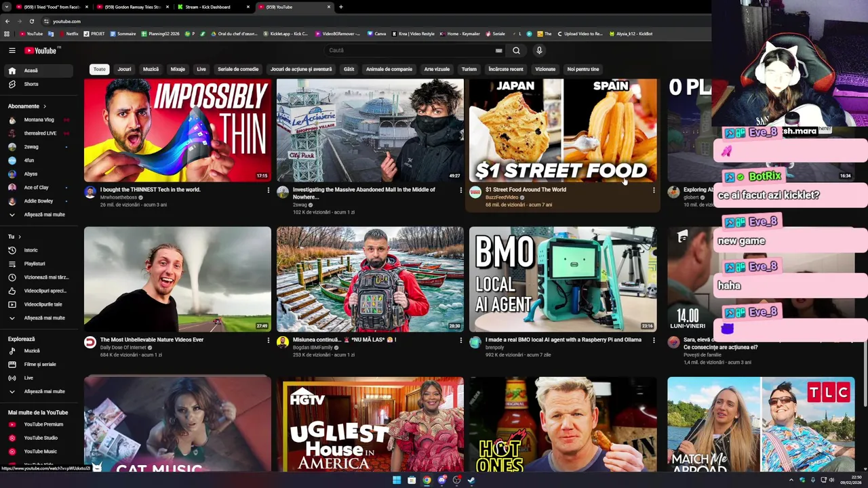Open YouTube Premium in sidebar

point(39,424)
